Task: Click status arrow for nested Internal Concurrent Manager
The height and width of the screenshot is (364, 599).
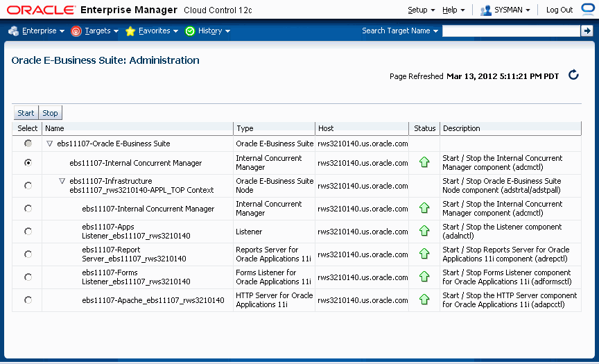Action: tap(424, 208)
